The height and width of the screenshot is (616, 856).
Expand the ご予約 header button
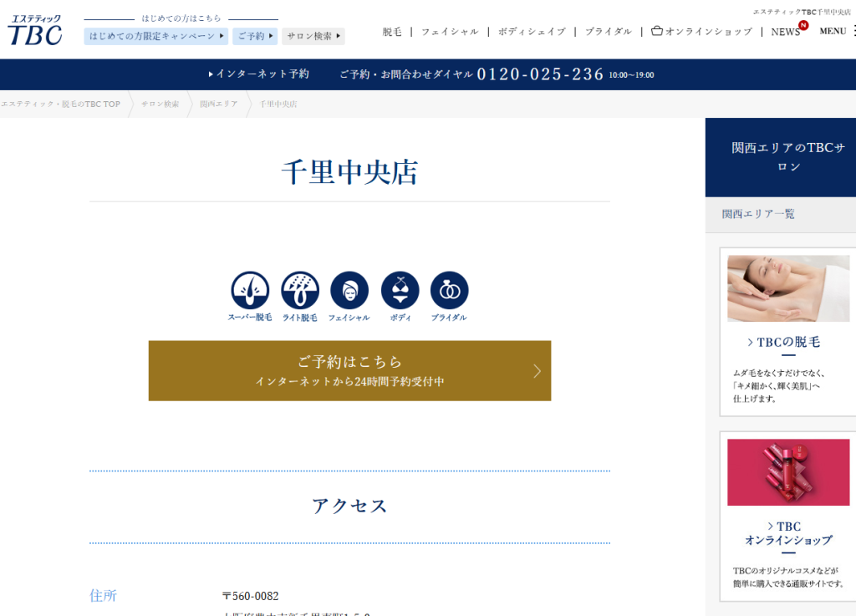click(x=254, y=36)
